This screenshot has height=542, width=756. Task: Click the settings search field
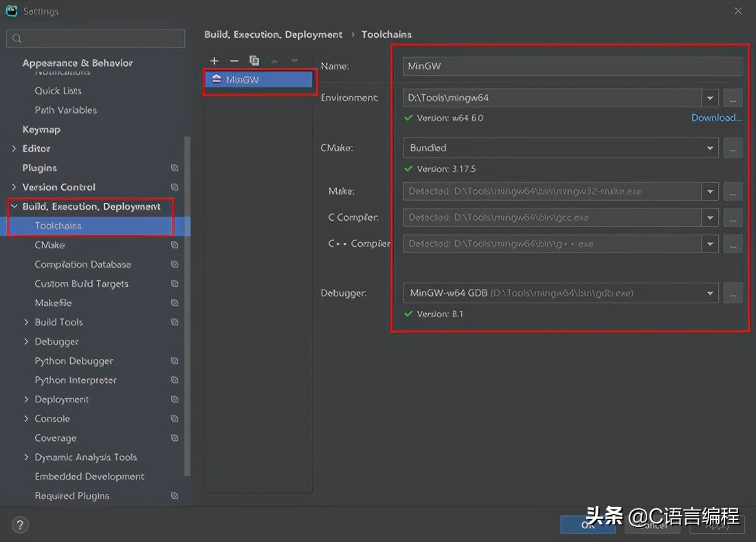(x=96, y=39)
